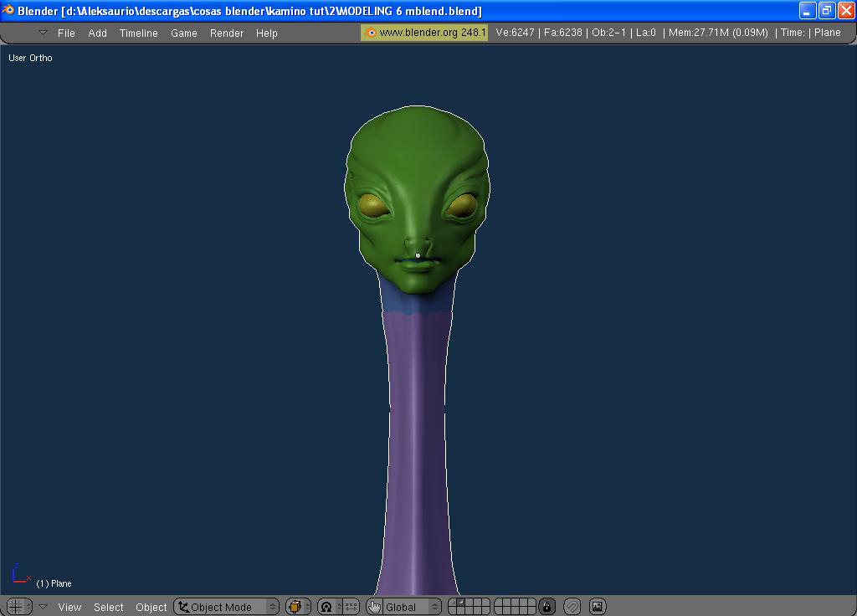Viewport: 857px width, 616px height.
Task: Select the first layer button in grid
Action: point(453,603)
